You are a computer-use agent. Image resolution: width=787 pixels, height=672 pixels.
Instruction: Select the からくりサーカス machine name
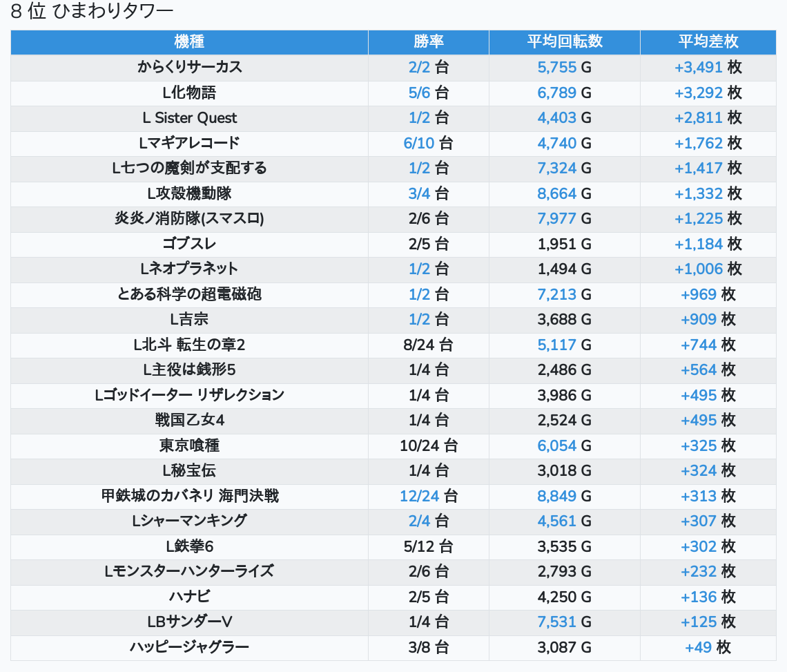[x=189, y=67]
